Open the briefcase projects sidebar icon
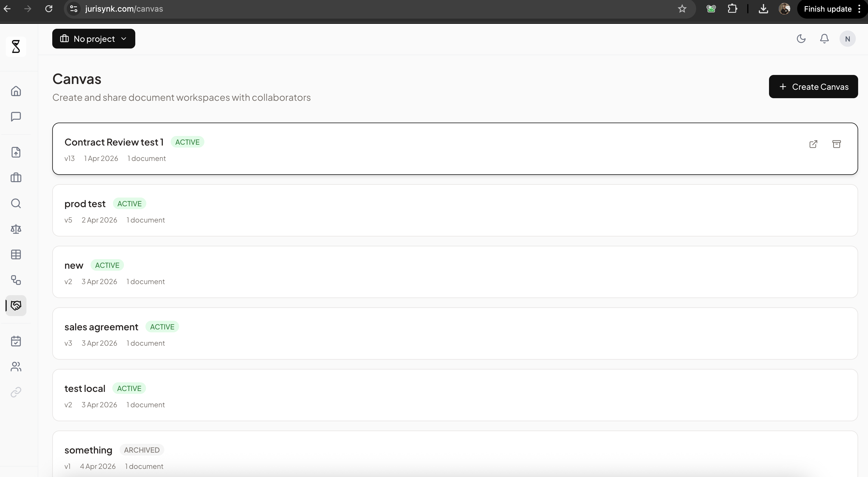The image size is (868, 477). pyautogui.click(x=16, y=178)
